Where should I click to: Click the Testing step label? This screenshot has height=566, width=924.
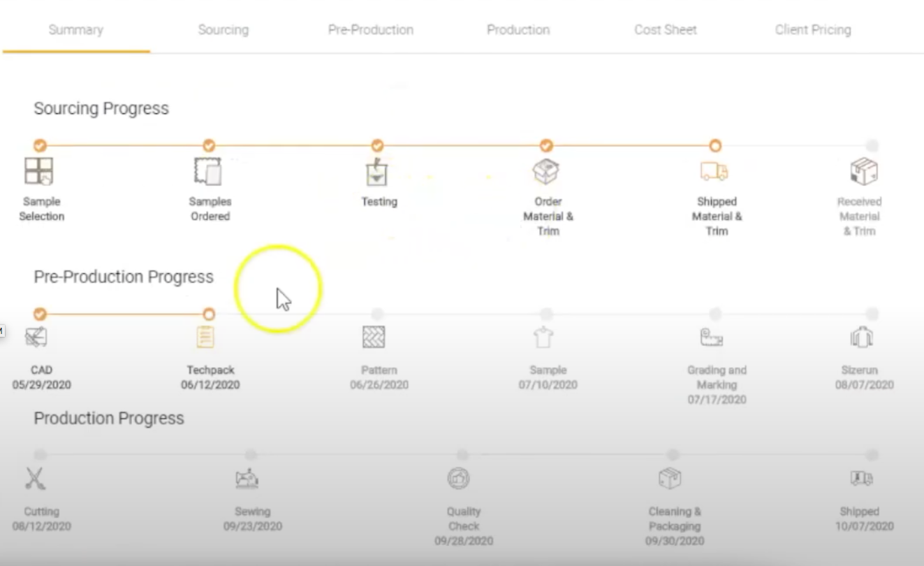pyautogui.click(x=379, y=202)
